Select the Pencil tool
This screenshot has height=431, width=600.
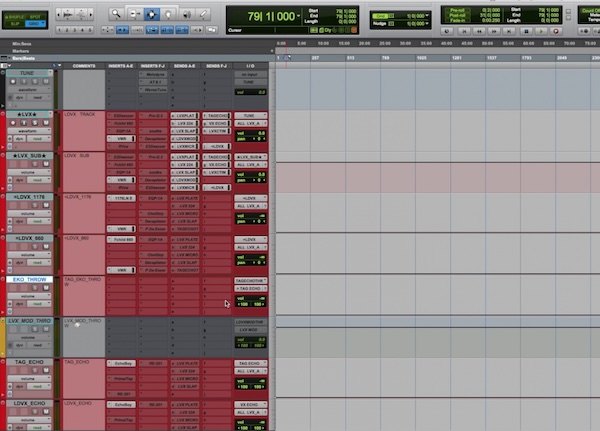204,14
